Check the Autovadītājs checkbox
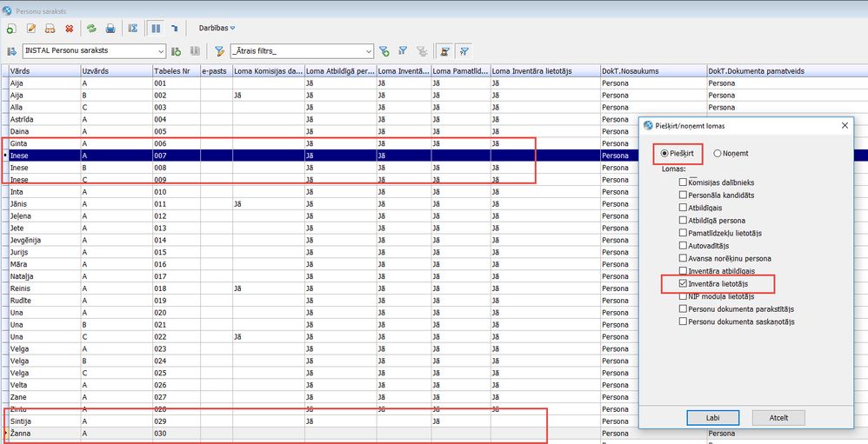Viewport: 868px width, 444px height. (x=684, y=246)
